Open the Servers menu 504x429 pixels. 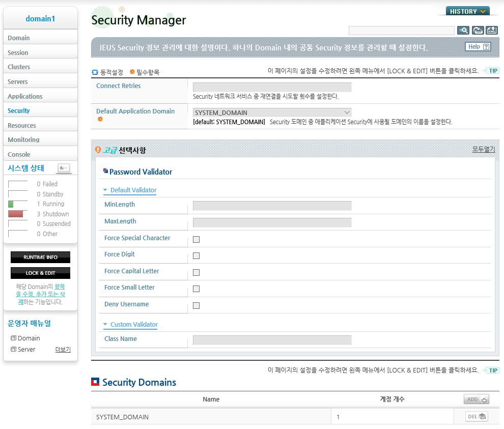40,81
